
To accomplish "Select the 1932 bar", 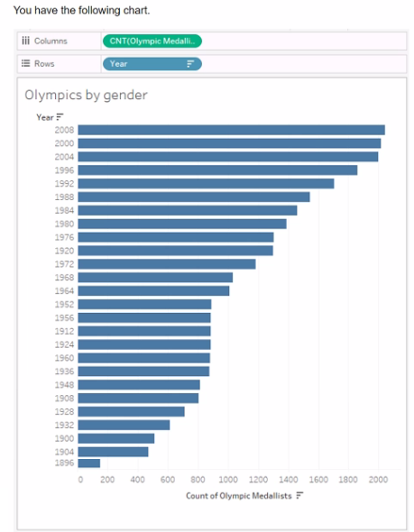I will point(124,425).
